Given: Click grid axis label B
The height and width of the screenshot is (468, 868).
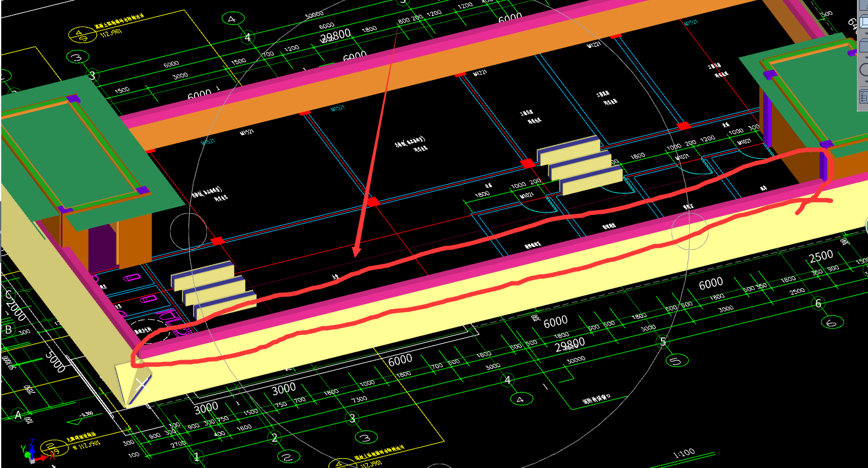Looking at the screenshot, I should 8,329.
